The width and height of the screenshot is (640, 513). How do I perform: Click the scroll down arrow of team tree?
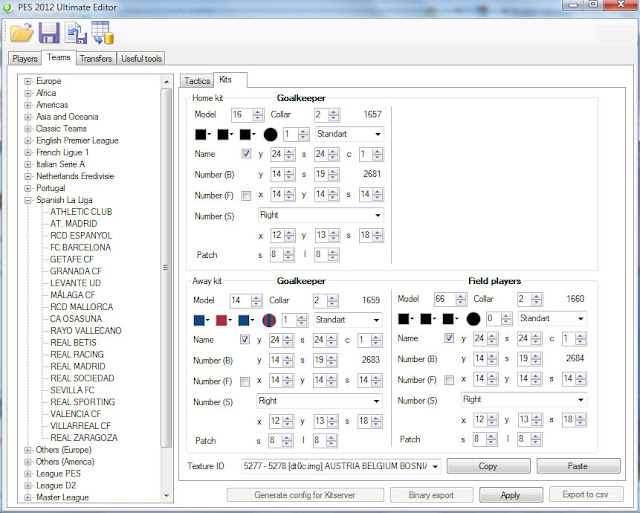pos(166,495)
